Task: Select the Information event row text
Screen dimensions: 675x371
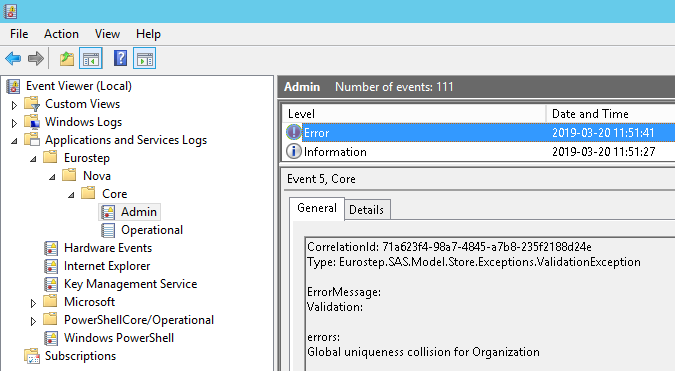Action: click(x=335, y=151)
